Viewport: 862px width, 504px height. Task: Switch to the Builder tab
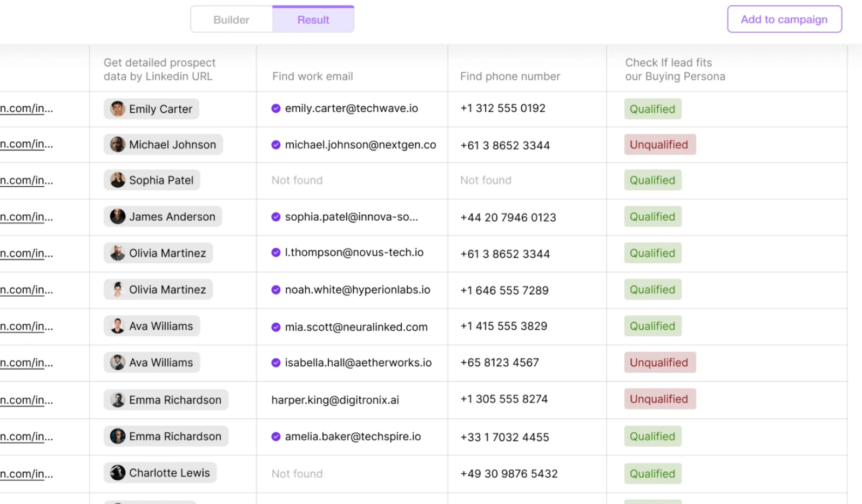[x=231, y=20]
